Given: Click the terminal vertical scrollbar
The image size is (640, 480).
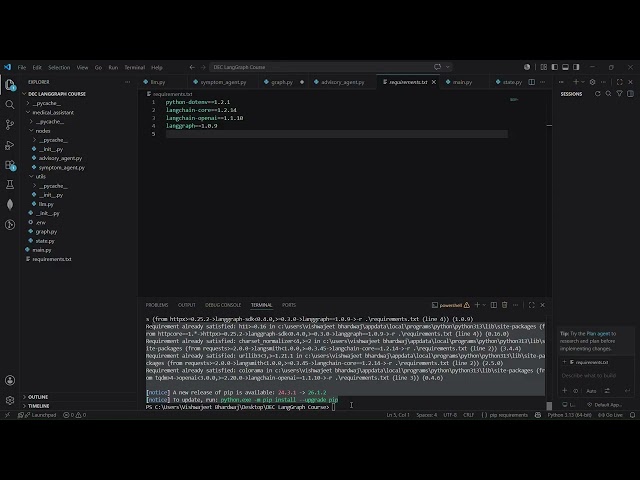Looking at the screenshot, I should click(549, 406).
